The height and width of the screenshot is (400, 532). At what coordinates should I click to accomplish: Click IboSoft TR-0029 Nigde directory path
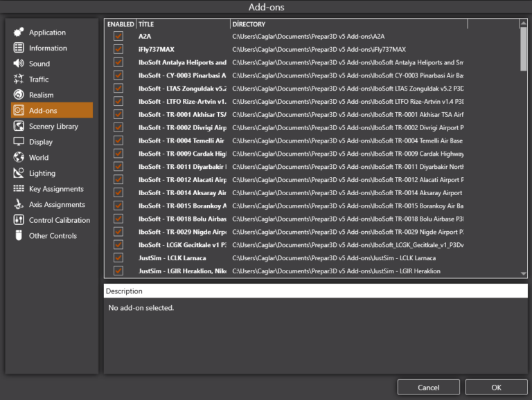pyautogui.click(x=348, y=233)
